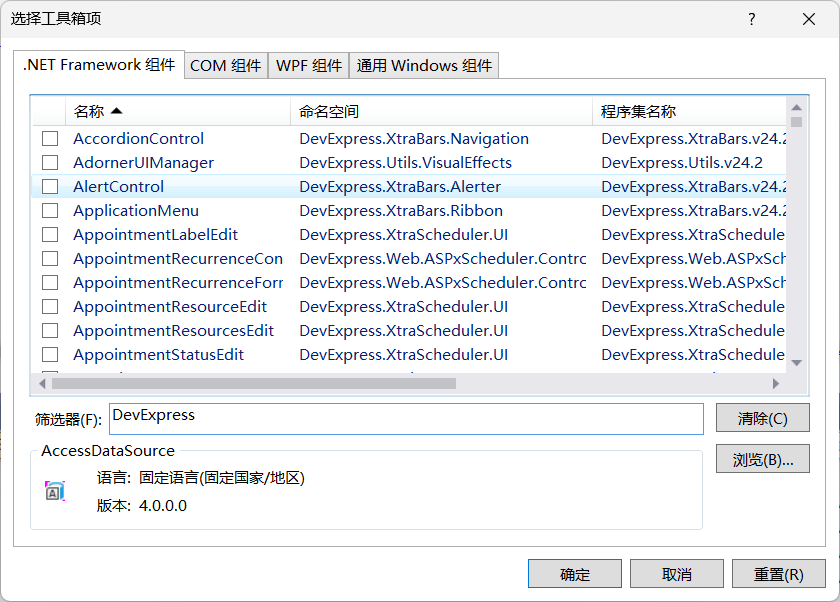
Task: Click the help question mark icon
Action: click(x=751, y=20)
